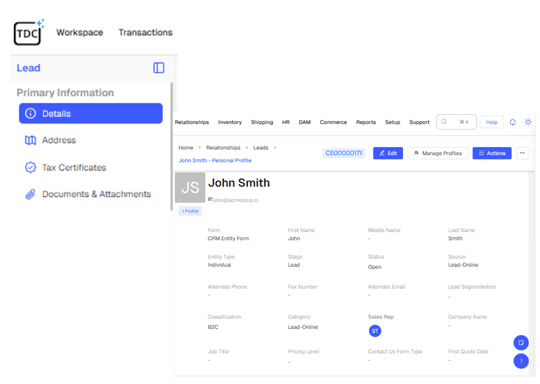Click the Lead-Online category value

(303, 327)
